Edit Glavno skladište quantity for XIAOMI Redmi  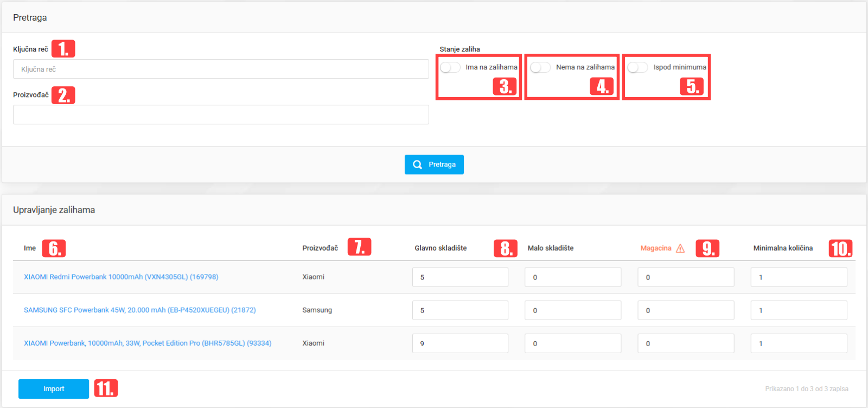[x=460, y=277]
